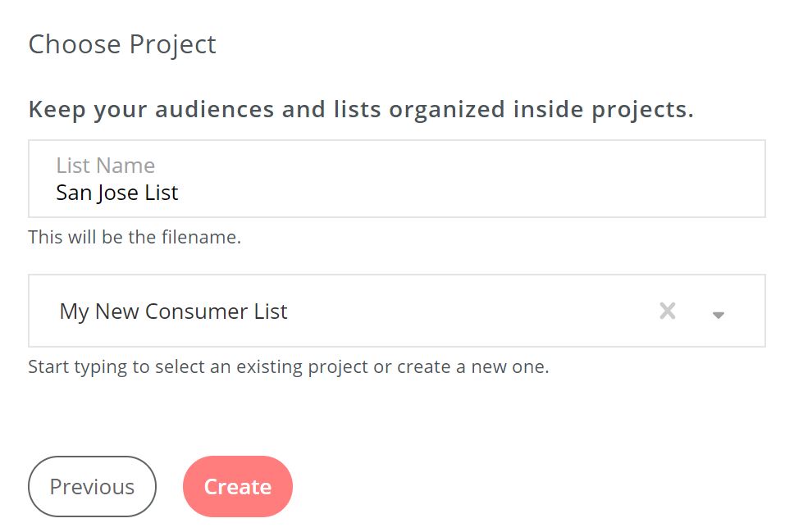
Task: Click the San Jose List text value
Action: (117, 193)
